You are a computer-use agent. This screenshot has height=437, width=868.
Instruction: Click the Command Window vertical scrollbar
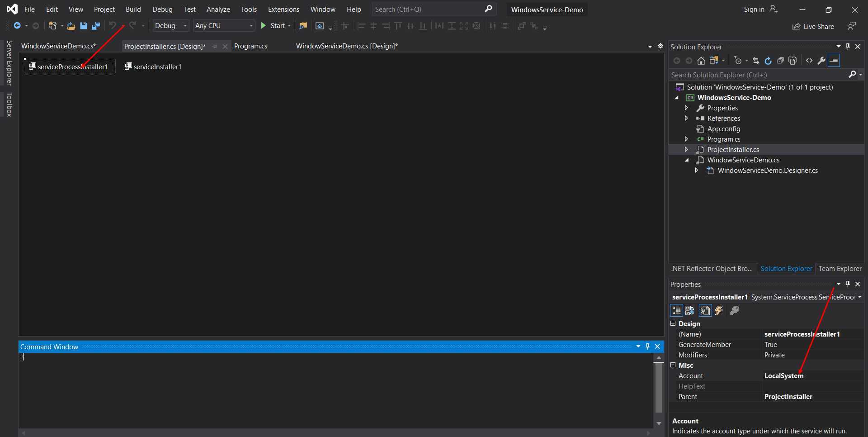click(659, 390)
